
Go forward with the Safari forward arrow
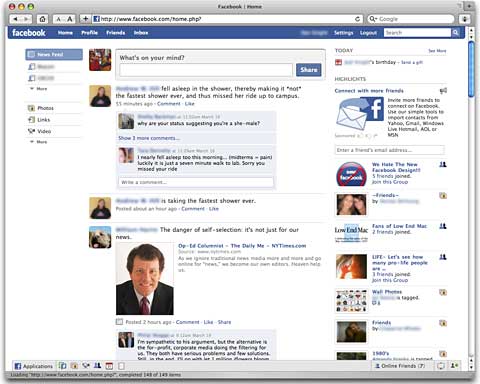[x=26, y=19]
